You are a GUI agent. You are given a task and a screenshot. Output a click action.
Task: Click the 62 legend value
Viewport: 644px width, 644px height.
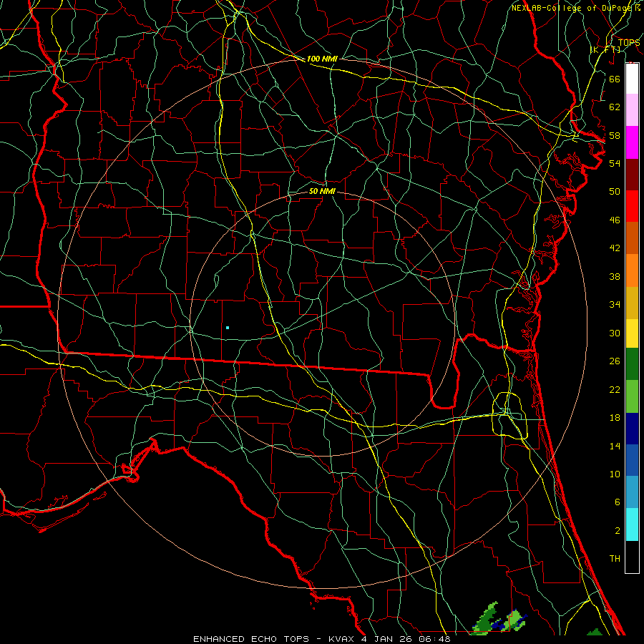tap(615, 107)
